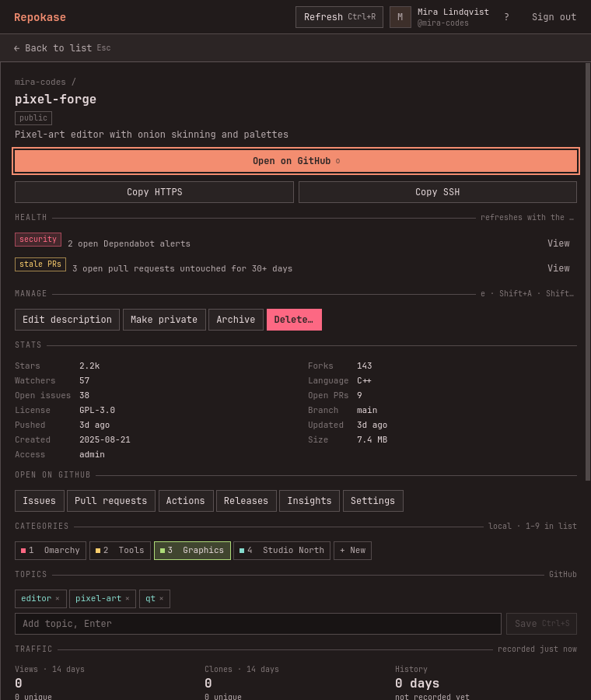Screen dimensions: 591x700
Task: Click the red Delete… button
Action: tap(294, 320)
